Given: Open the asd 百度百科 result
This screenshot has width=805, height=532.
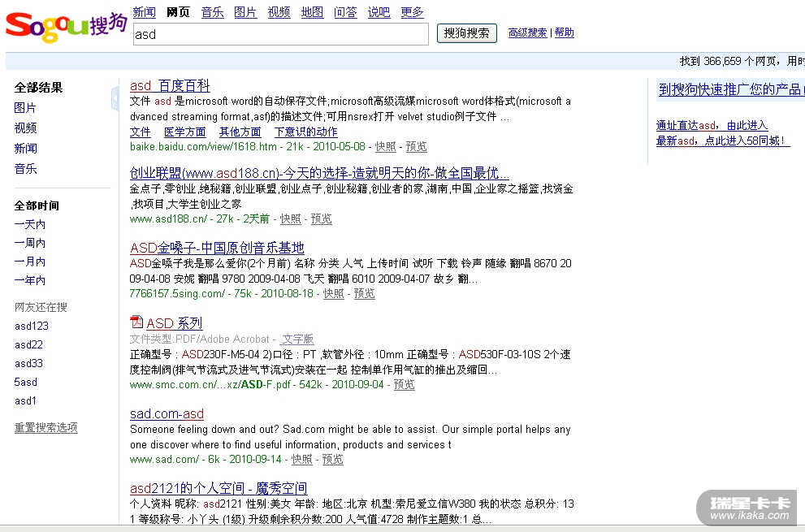Looking at the screenshot, I should tap(170, 85).
